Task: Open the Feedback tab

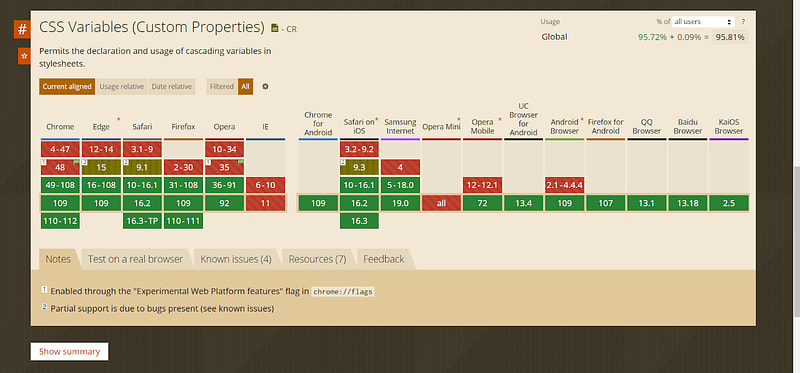Action: pyautogui.click(x=384, y=259)
